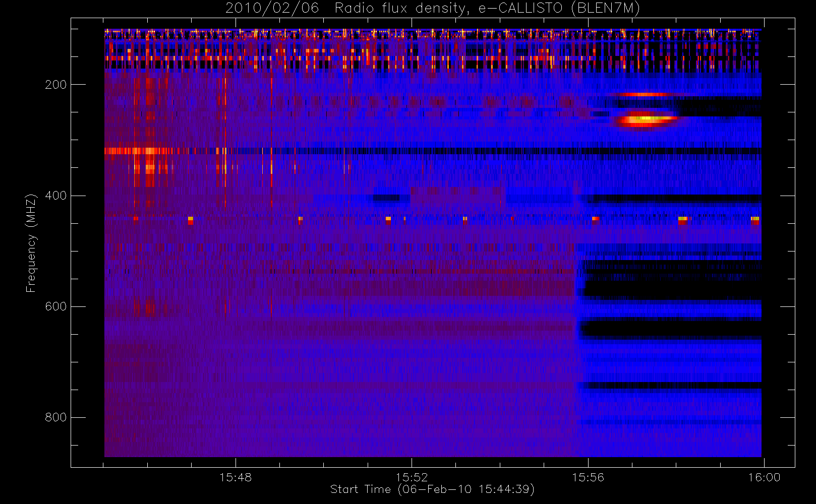Click the plot title mentioning e-CALLISTO (BLEN7M)
This screenshot has width=816, height=504.
[x=432, y=8]
